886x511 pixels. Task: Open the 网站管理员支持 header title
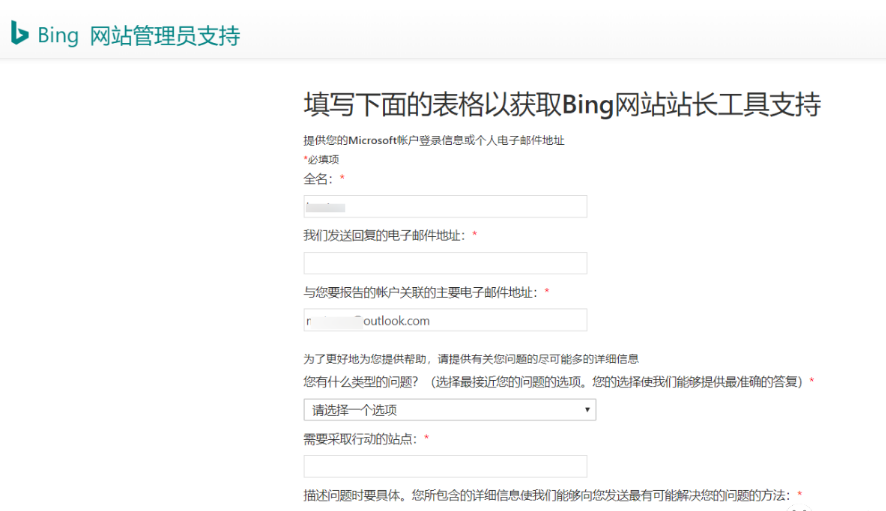tap(165, 36)
